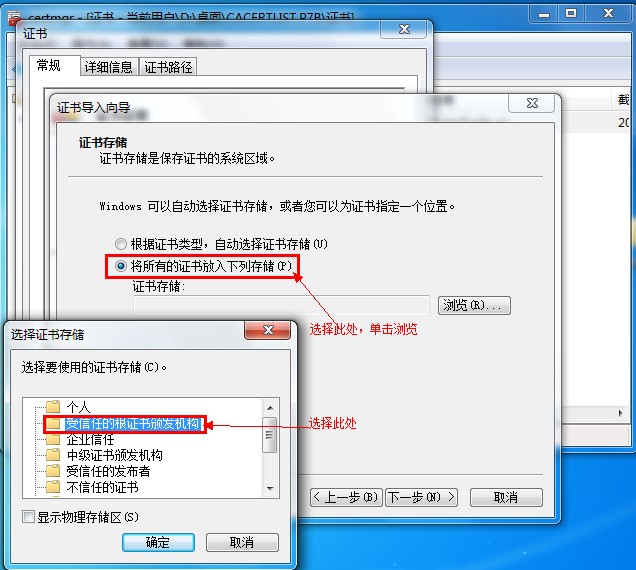Viewport: 636px width, 570px height.
Task: Click folder icon beside 企业信任
Action: 53,439
